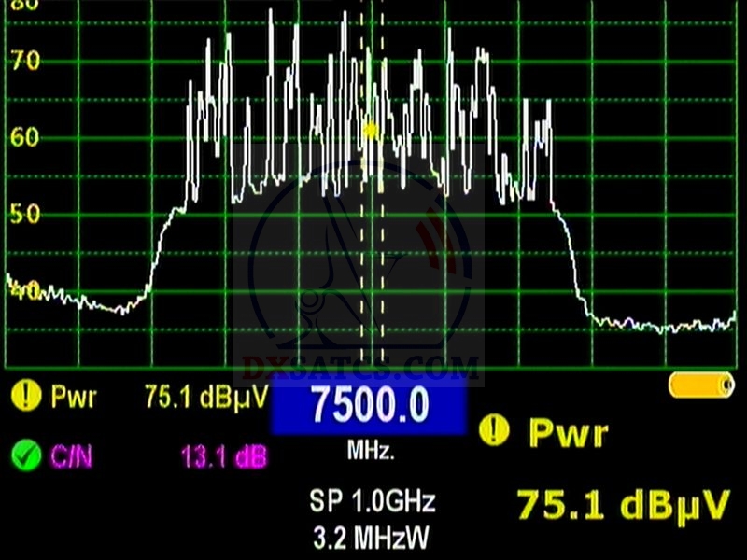Click the small Pwr label on the left
This screenshot has width=747, height=560.
point(76,397)
